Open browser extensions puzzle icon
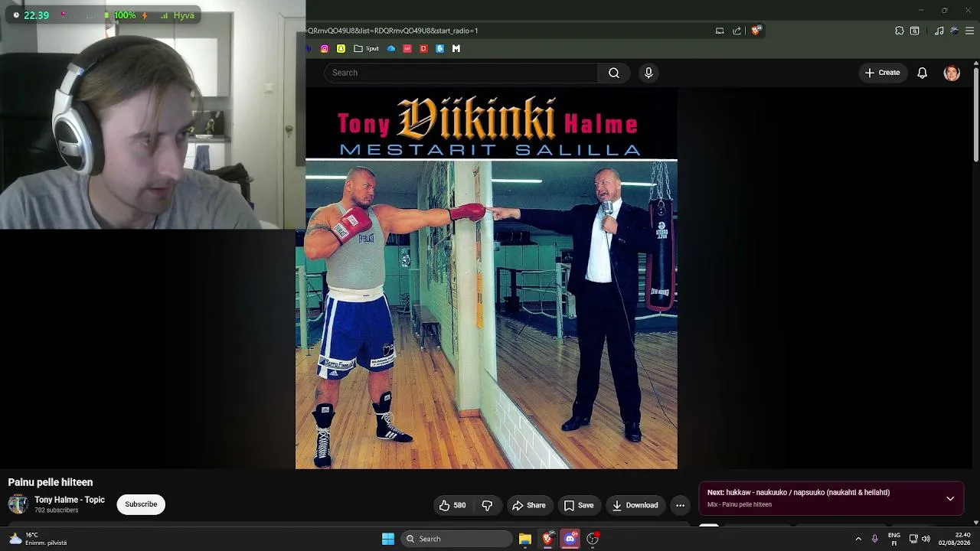 coord(900,31)
